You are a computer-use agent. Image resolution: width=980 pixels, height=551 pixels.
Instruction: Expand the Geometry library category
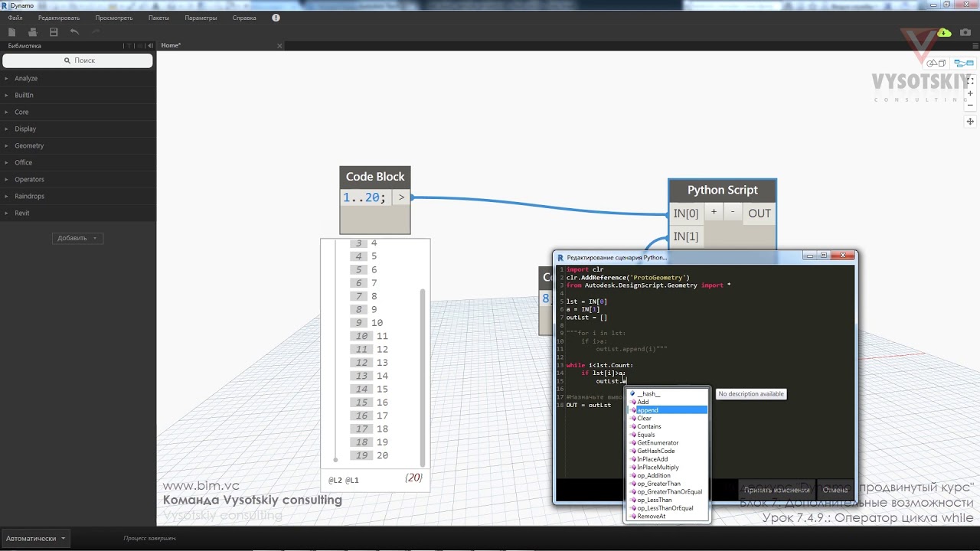tap(78, 146)
